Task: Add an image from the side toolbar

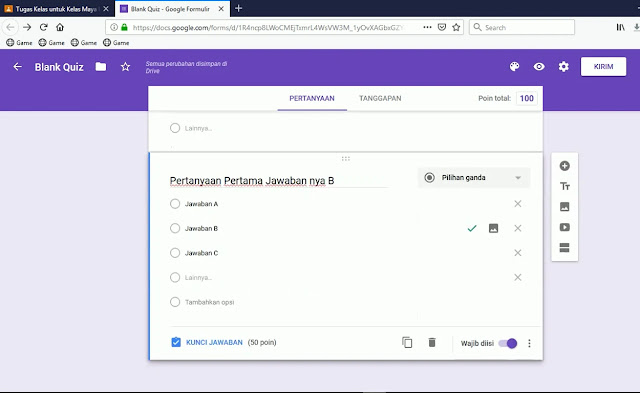Action: [564, 207]
